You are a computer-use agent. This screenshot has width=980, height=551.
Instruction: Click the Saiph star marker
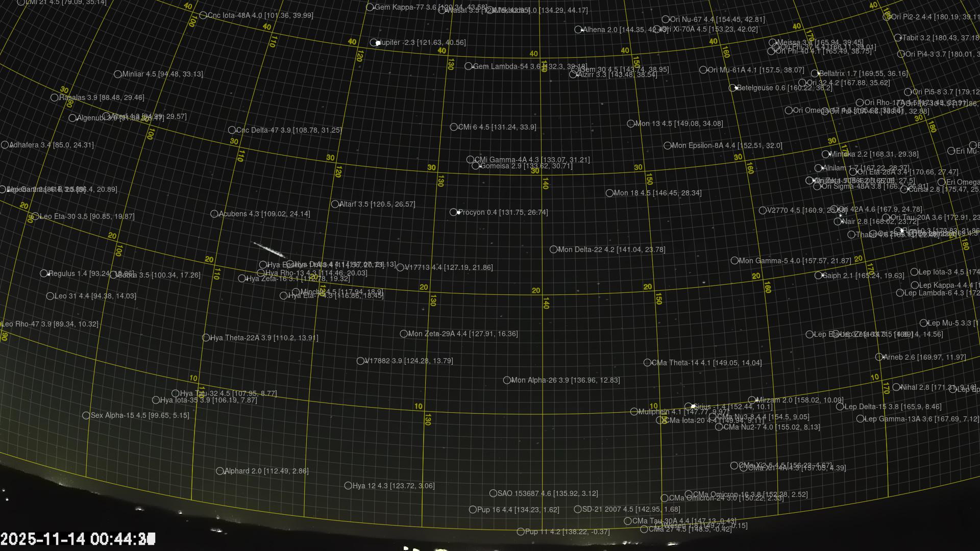point(818,275)
